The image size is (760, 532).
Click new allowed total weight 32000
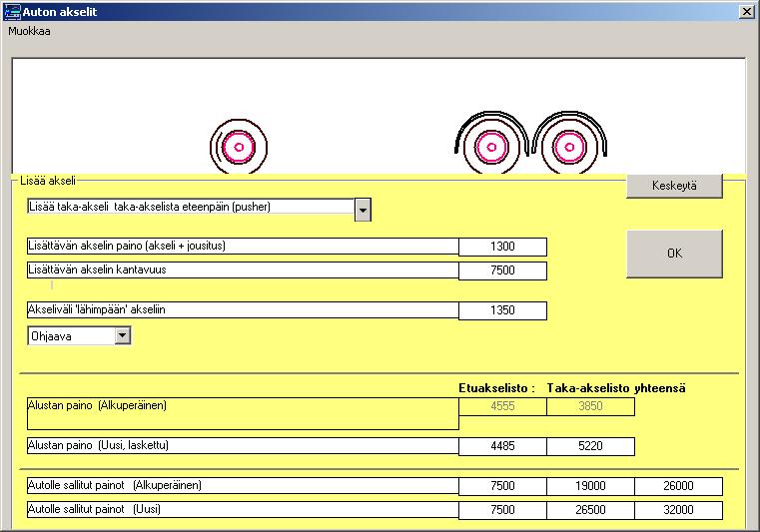pyautogui.click(x=678, y=510)
